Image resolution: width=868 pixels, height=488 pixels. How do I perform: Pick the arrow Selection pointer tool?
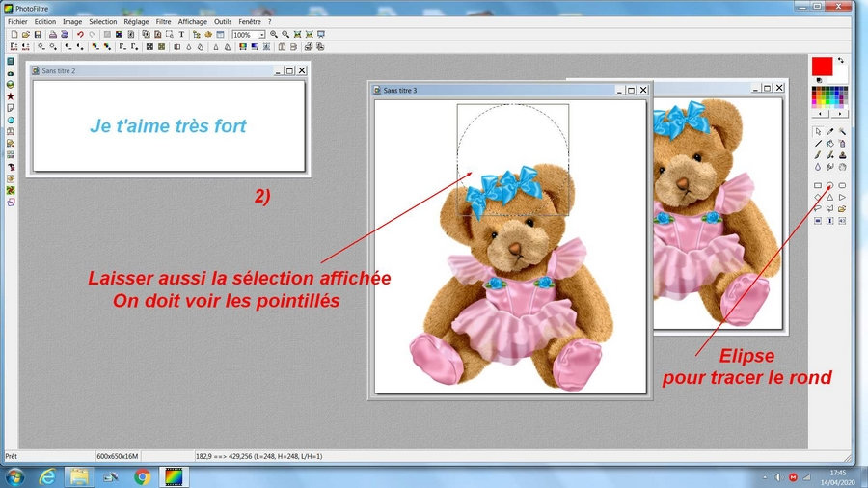pyautogui.click(x=818, y=132)
